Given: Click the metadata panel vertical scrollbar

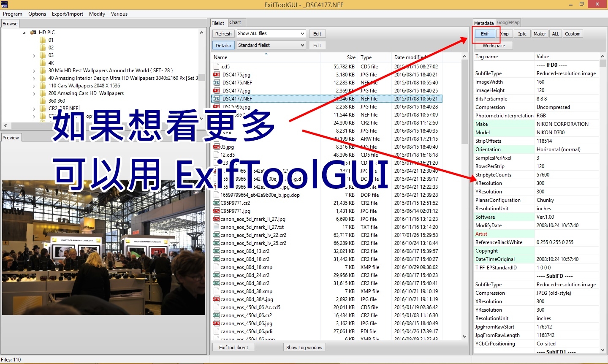Looking at the screenshot, I should pyautogui.click(x=603, y=204).
